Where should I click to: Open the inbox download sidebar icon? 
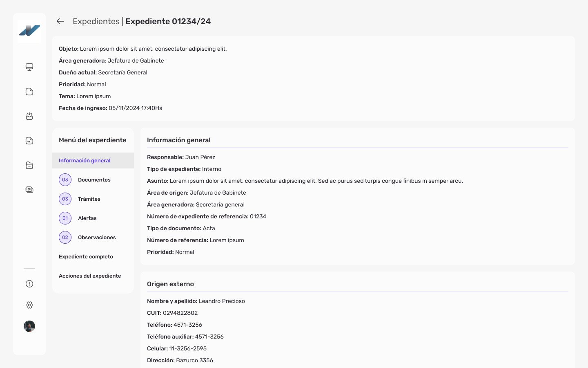pos(29,116)
